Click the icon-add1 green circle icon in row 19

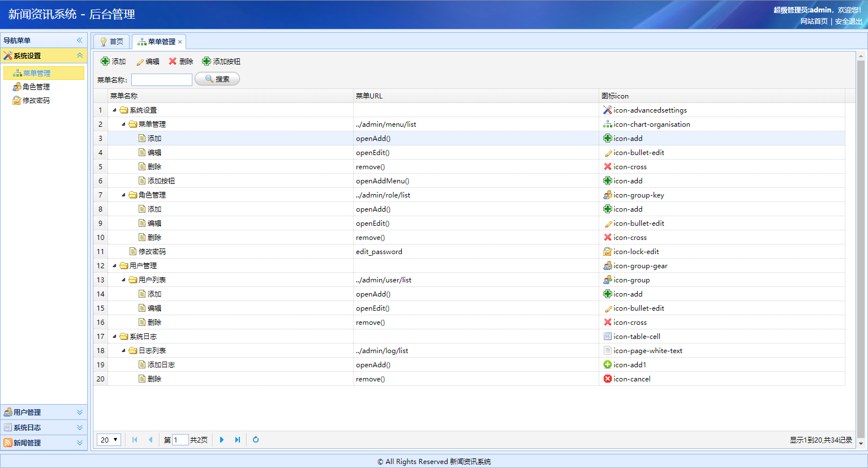608,364
